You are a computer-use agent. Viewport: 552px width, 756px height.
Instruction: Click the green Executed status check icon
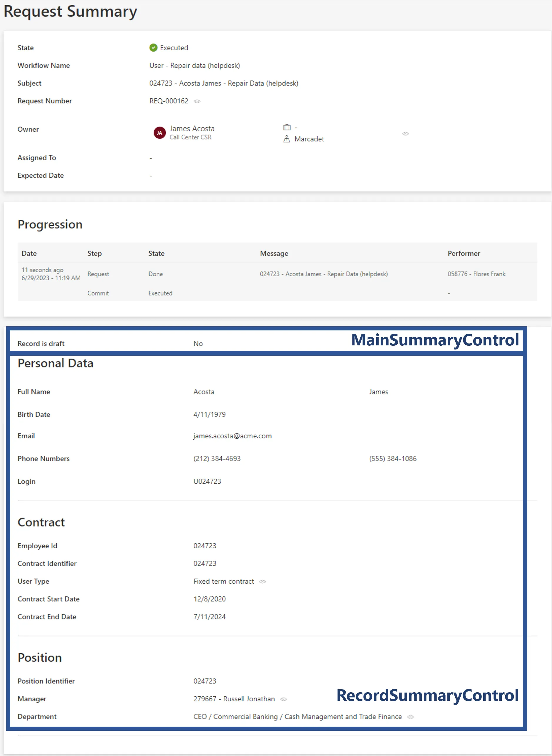tap(153, 48)
